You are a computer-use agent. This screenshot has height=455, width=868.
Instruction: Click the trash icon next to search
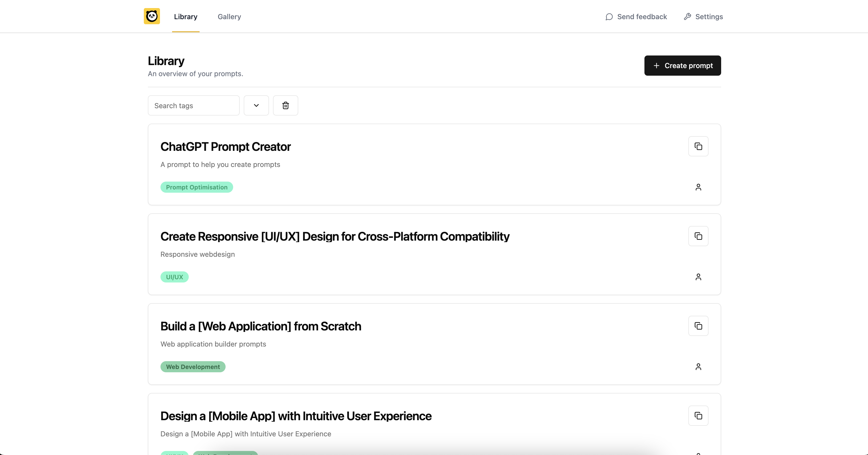click(285, 105)
